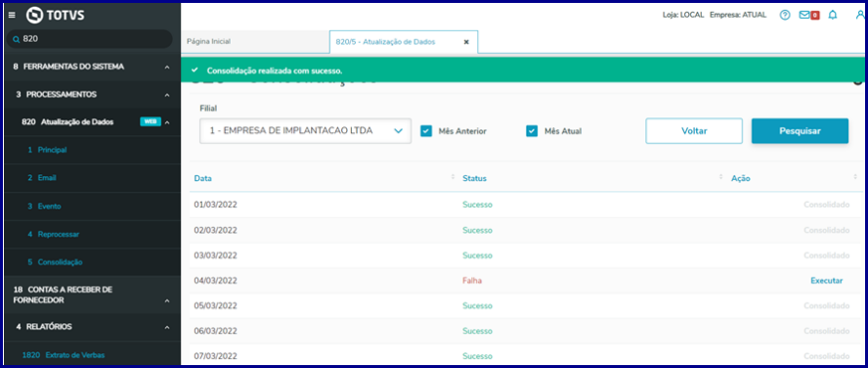The height and width of the screenshot is (368, 868).
Task: Click Consolidado for 05/03/2022
Action: (827, 306)
